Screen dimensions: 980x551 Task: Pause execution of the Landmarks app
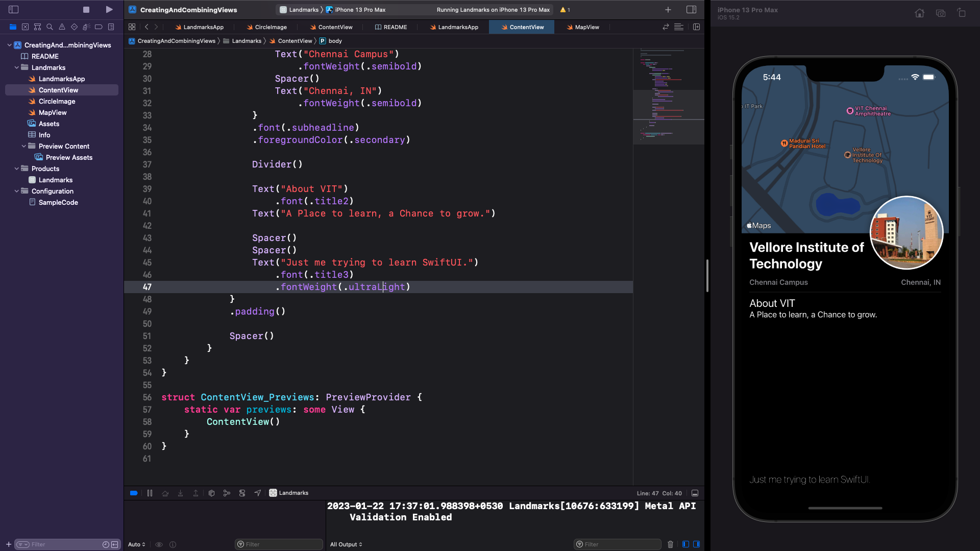(150, 493)
